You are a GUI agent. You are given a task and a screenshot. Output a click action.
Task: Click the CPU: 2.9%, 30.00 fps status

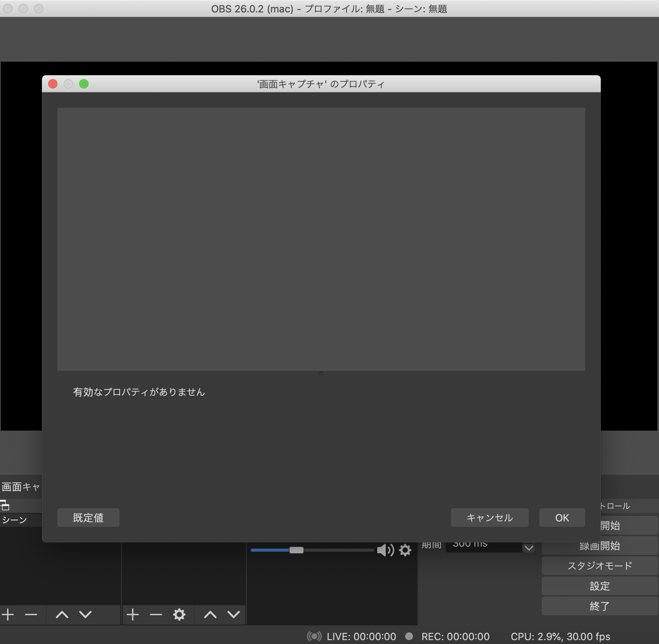[x=560, y=637]
